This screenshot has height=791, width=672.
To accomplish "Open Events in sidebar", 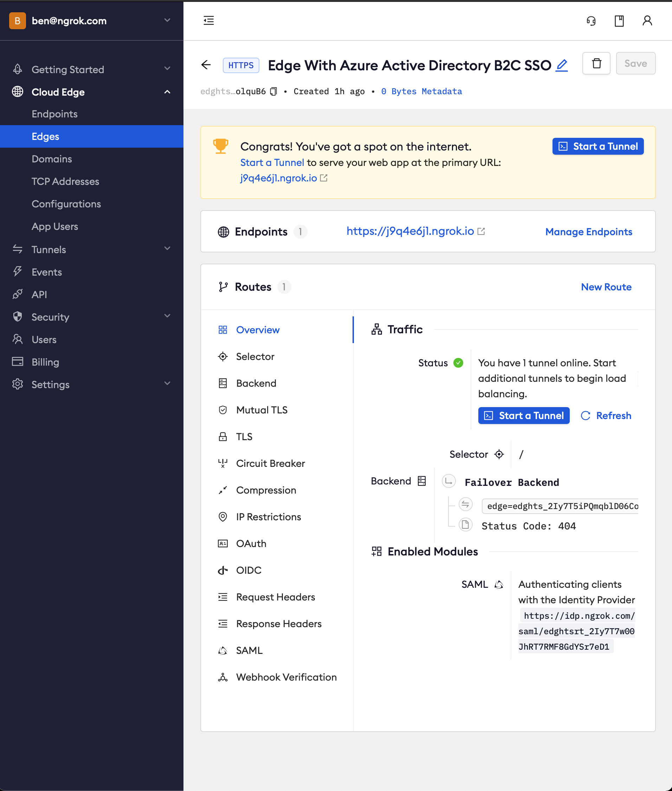I will point(91,272).
